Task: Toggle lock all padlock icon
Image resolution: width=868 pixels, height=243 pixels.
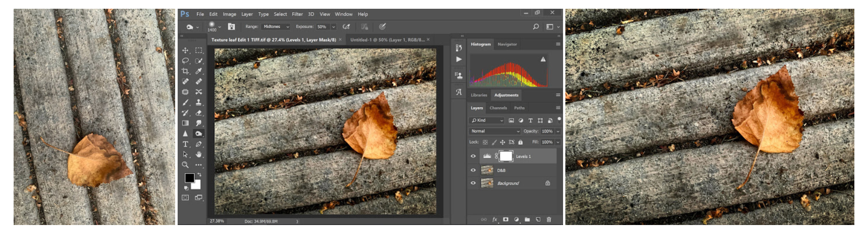Action: coord(521,142)
